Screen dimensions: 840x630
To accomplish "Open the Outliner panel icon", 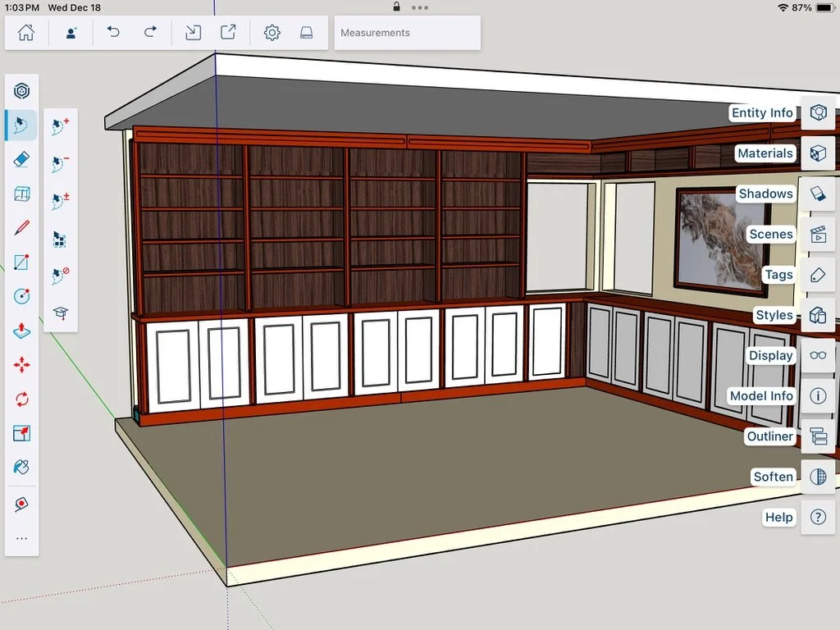I will coord(818,436).
